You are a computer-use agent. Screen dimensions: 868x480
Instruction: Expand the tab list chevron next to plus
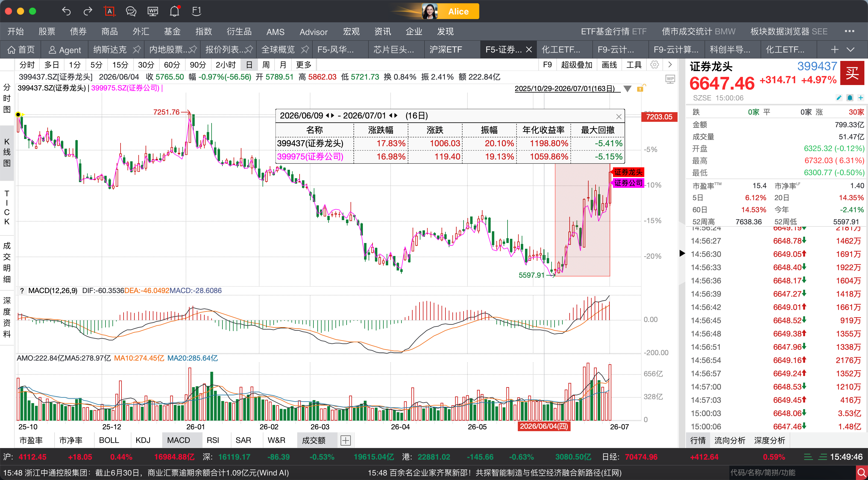851,50
